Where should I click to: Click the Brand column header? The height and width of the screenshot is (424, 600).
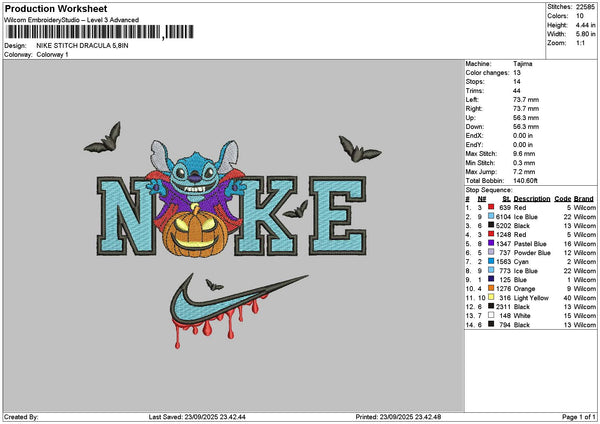[584, 199]
